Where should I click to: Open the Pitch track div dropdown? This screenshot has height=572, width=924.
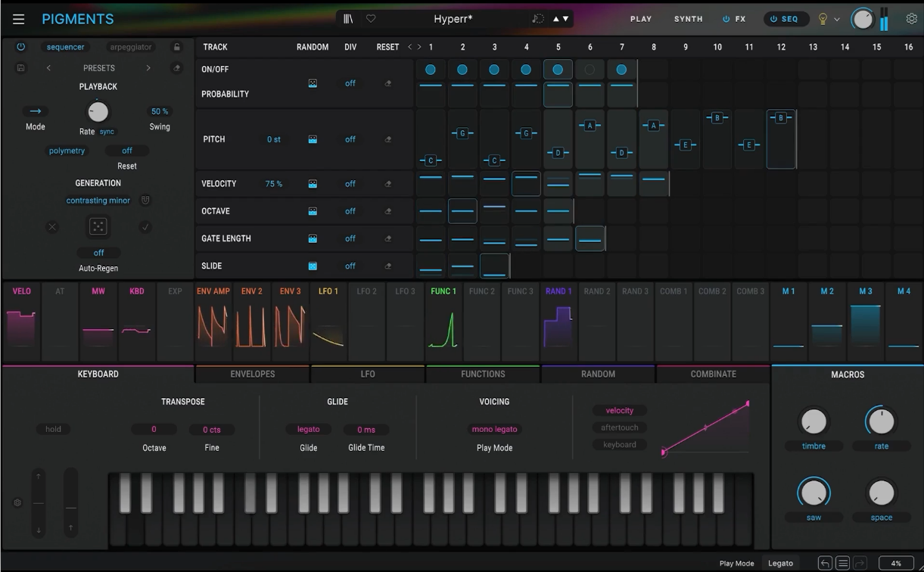click(350, 139)
